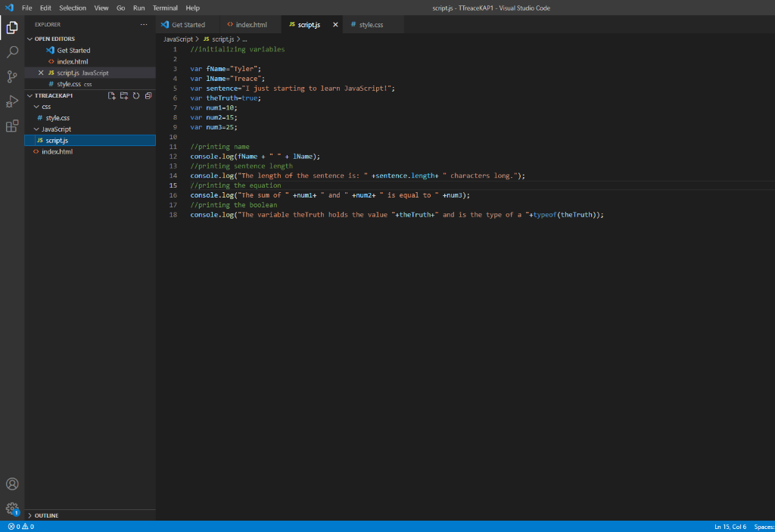
Task: Open index.html in the project tree
Action: click(90, 152)
